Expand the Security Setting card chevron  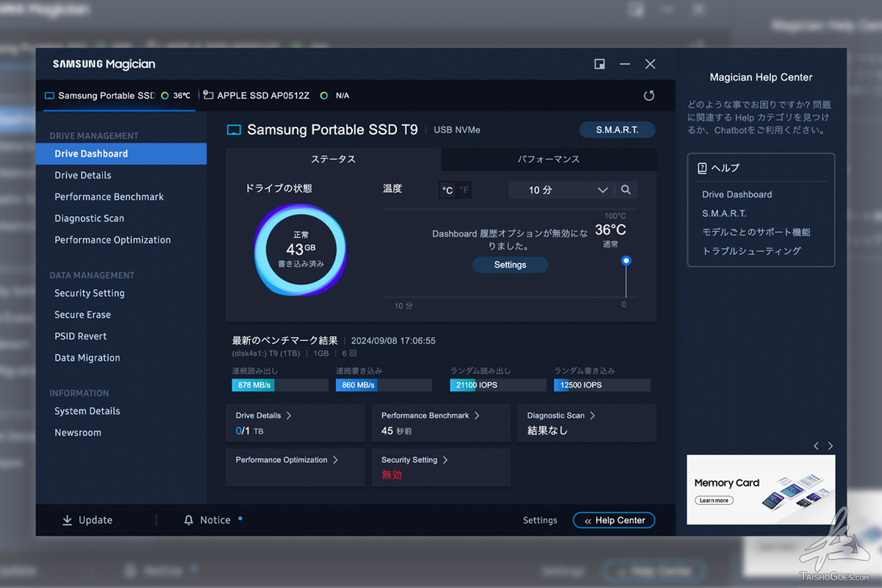tap(445, 459)
